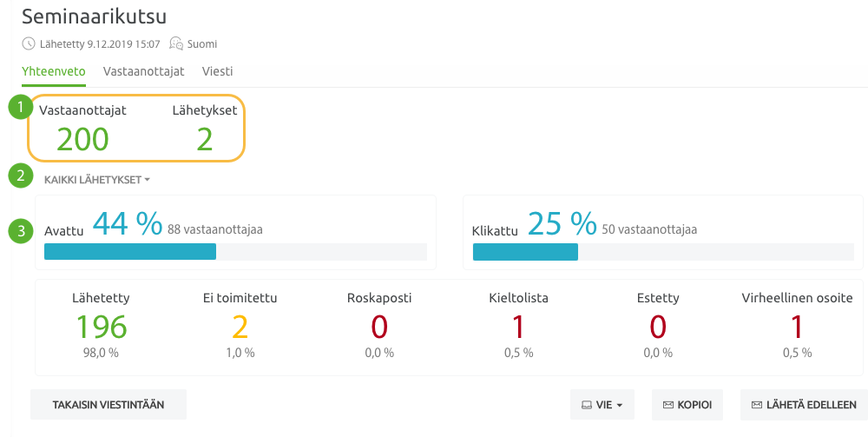The width and height of the screenshot is (868, 437).
Task: Click the Ei toimitettu value 2
Action: [240, 327]
